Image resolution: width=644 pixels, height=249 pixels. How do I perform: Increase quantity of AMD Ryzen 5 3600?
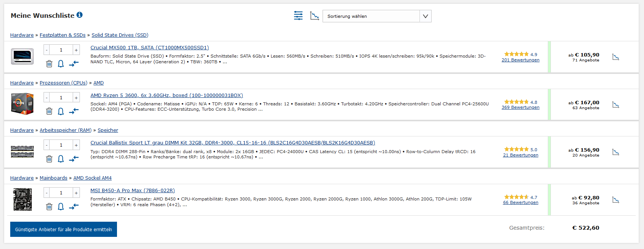tap(76, 98)
